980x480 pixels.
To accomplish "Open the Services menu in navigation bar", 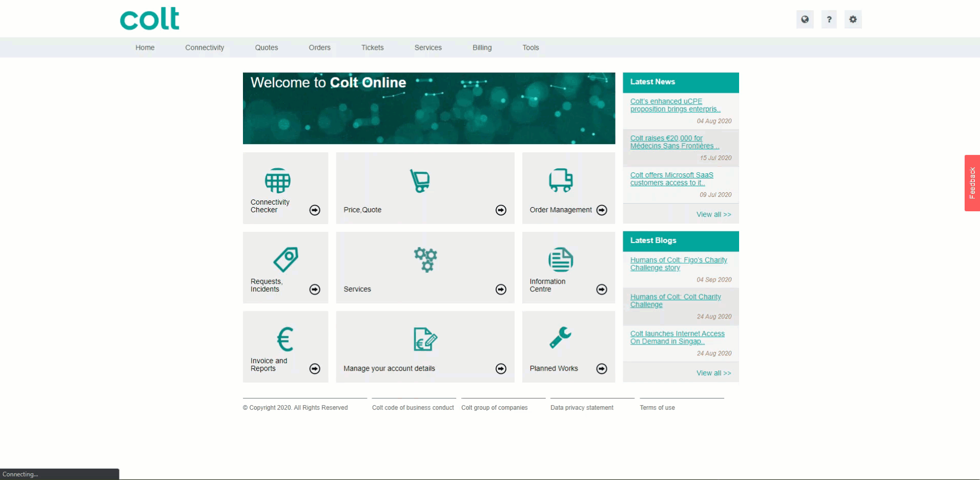I will [428, 48].
